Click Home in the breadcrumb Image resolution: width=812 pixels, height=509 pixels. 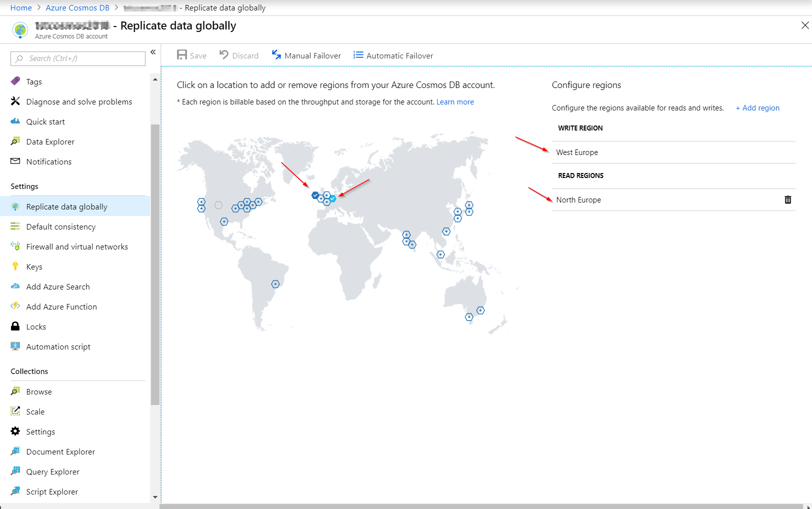(x=21, y=8)
